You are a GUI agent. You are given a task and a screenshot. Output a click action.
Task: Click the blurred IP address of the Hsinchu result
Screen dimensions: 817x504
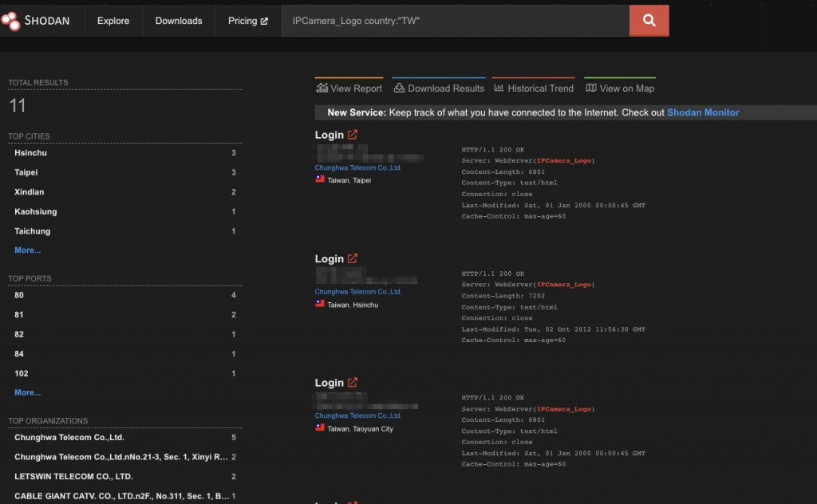coord(366,276)
